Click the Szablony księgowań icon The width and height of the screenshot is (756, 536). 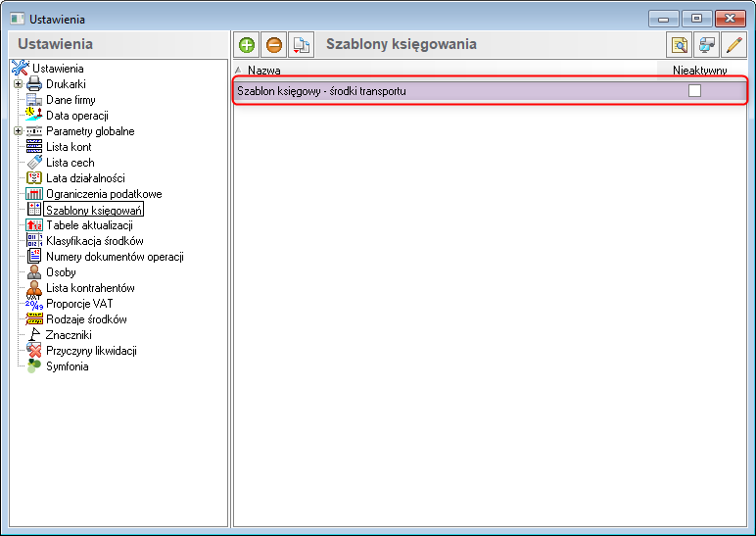[x=34, y=210]
